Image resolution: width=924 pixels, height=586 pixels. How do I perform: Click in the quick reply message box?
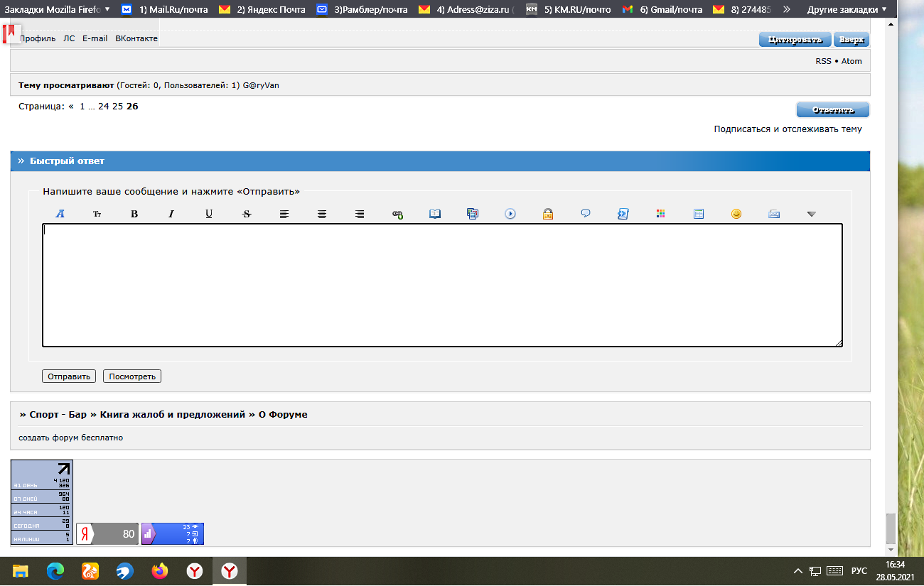442,286
